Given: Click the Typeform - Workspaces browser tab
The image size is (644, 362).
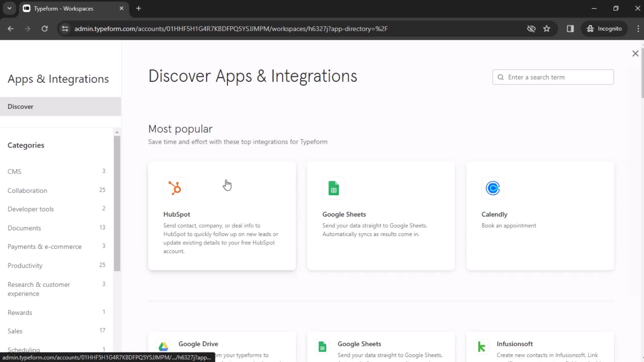Looking at the screenshot, I should pyautogui.click(x=73, y=8).
